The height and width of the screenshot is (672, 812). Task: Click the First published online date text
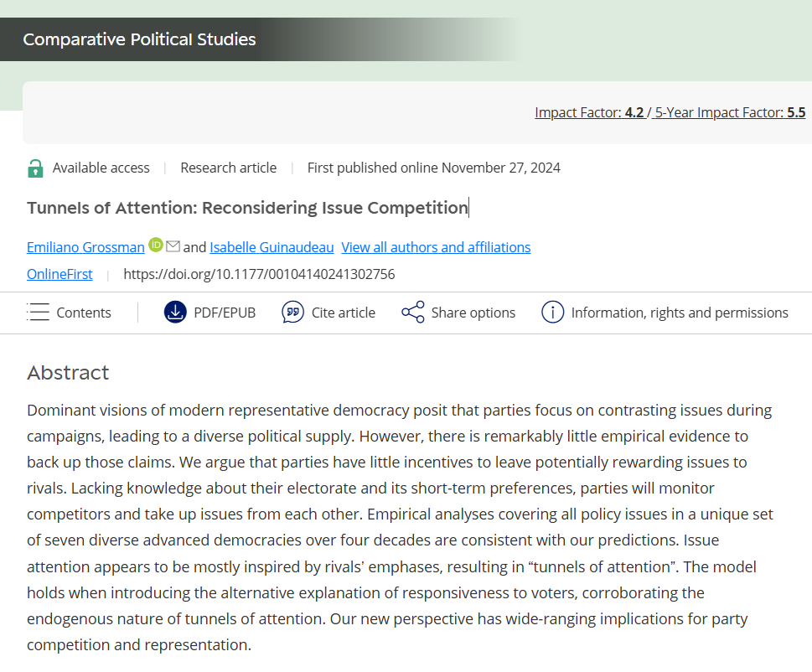click(433, 168)
